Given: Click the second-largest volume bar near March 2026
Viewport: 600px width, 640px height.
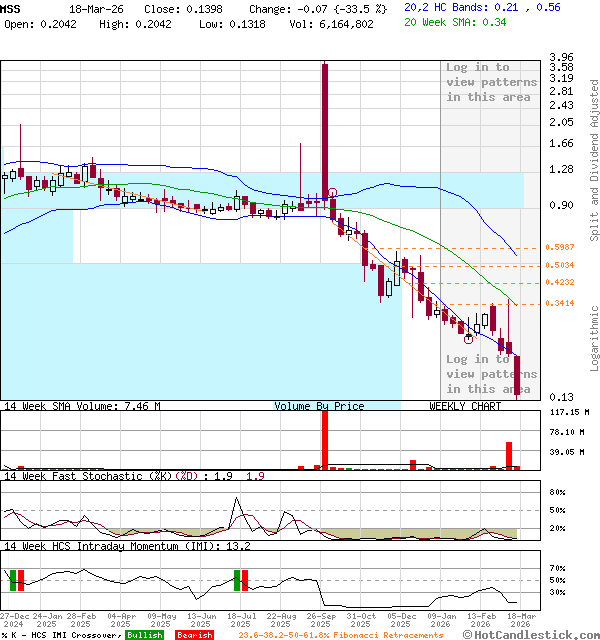Looking at the screenshot, I should [509, 455].
